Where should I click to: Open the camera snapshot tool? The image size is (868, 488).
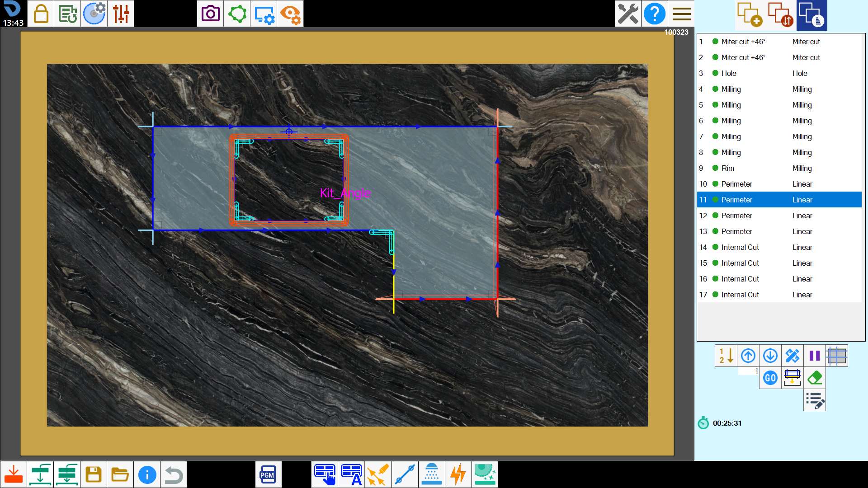click(210, 14)
